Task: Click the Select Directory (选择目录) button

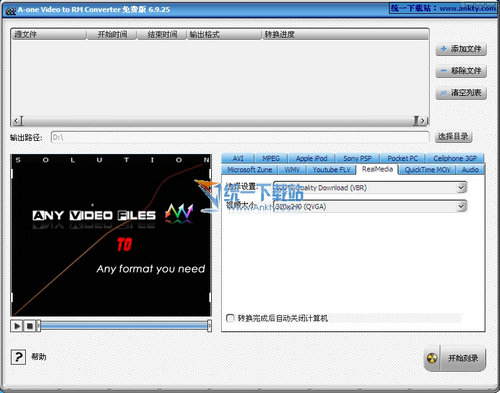Action: pos(453,136)
